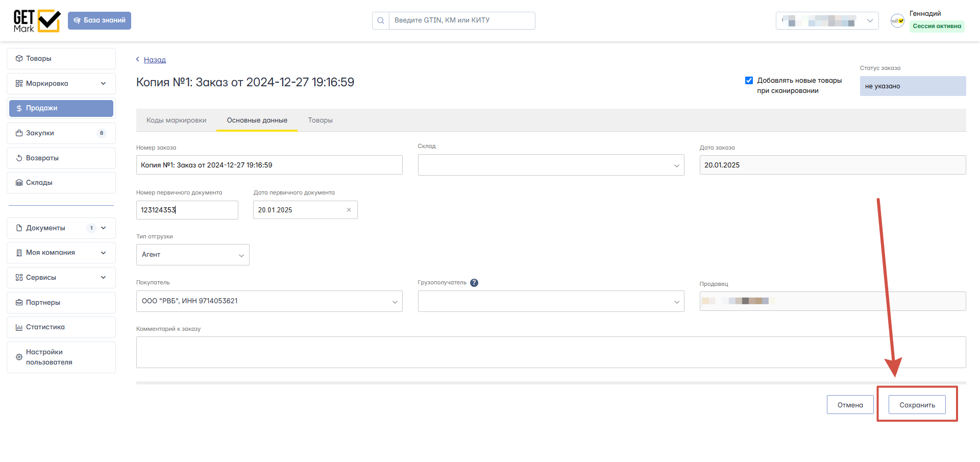Follow the Назад link
This screenshot has height=462, width=980.
pyautogui.click(x=155, y=60)
